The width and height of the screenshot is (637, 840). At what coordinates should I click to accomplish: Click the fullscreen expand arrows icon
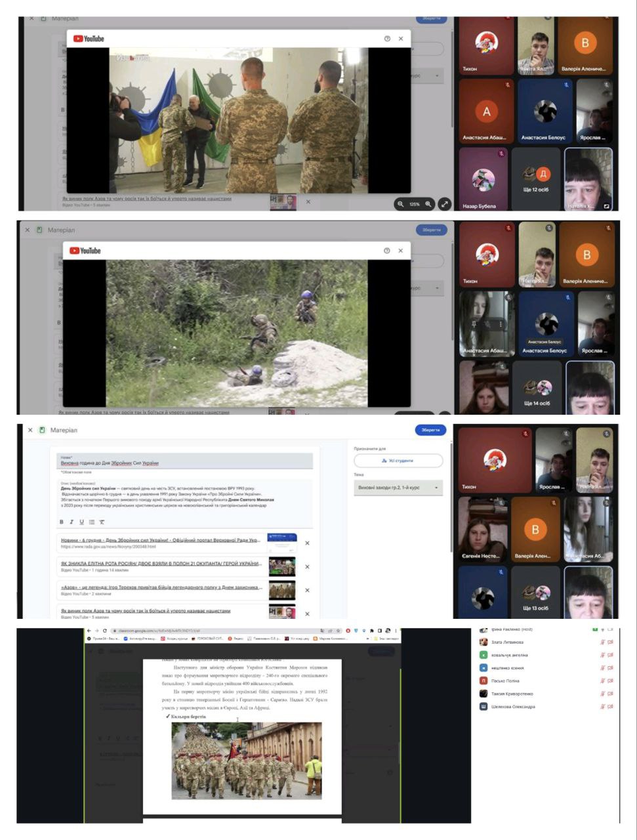coord(445,204)
